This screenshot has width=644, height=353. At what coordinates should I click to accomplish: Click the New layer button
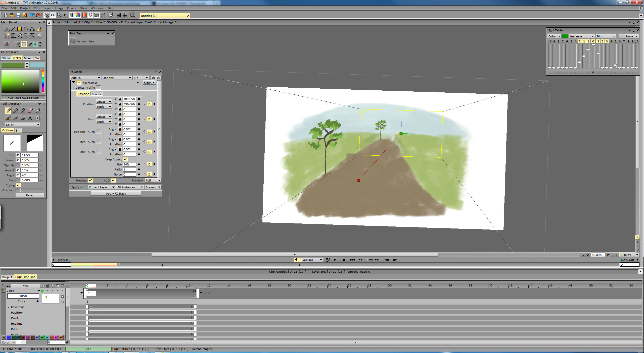click(25, 286)
